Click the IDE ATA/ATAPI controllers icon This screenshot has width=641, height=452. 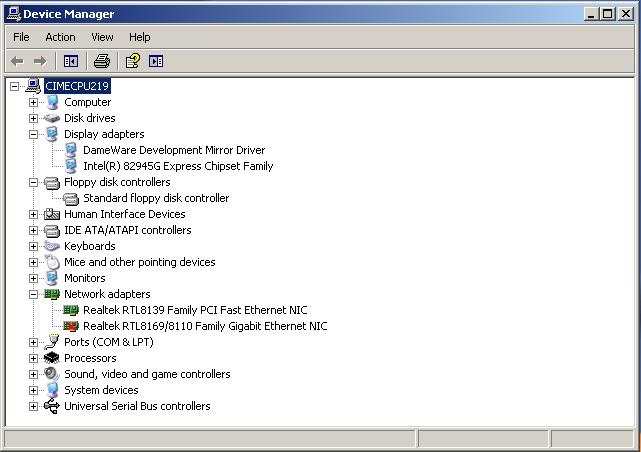[x=52, y=230]
